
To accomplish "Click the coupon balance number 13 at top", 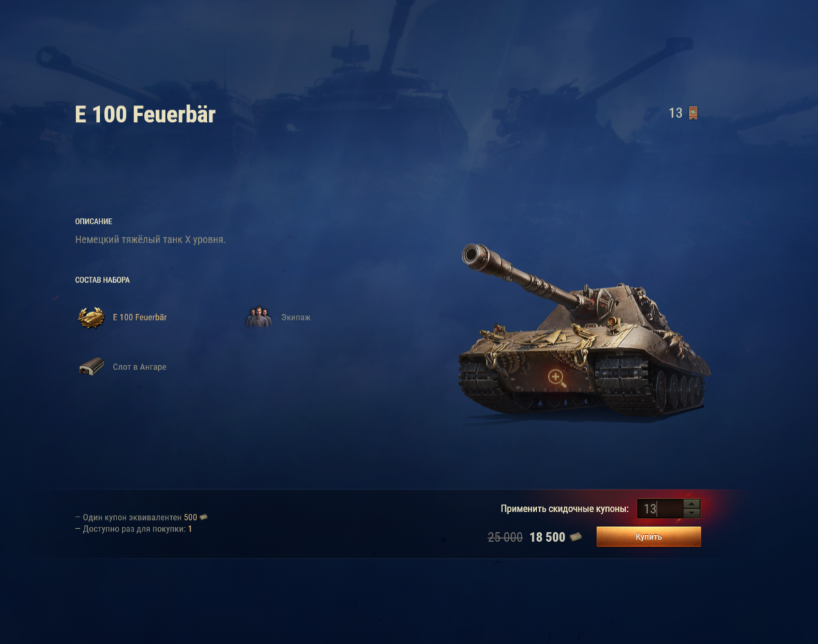I will pos(676,113).
